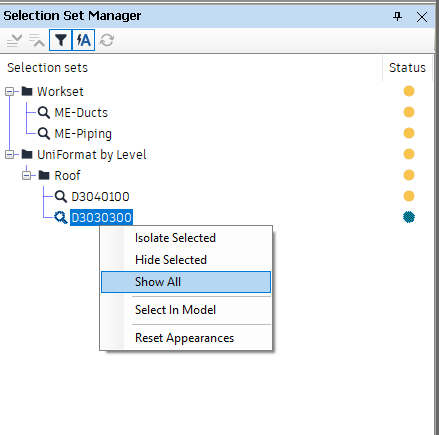The width and height of the screenshot is (439, 435).
Task: Close the Selection Set Manager panel
Action: tap(422, 17)
